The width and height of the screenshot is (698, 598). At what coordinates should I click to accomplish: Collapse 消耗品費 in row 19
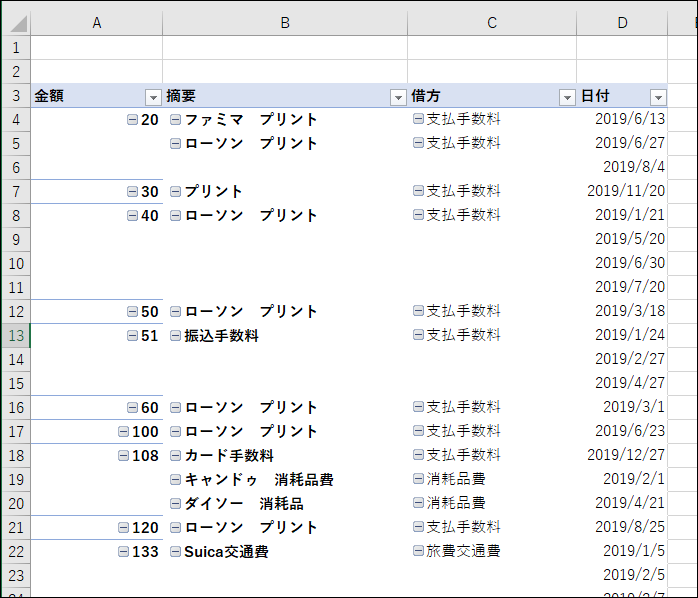click(x=418, y=480)
